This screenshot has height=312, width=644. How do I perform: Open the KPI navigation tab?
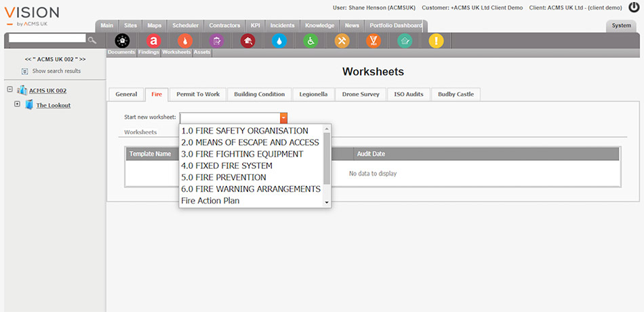tap(255, 26)
